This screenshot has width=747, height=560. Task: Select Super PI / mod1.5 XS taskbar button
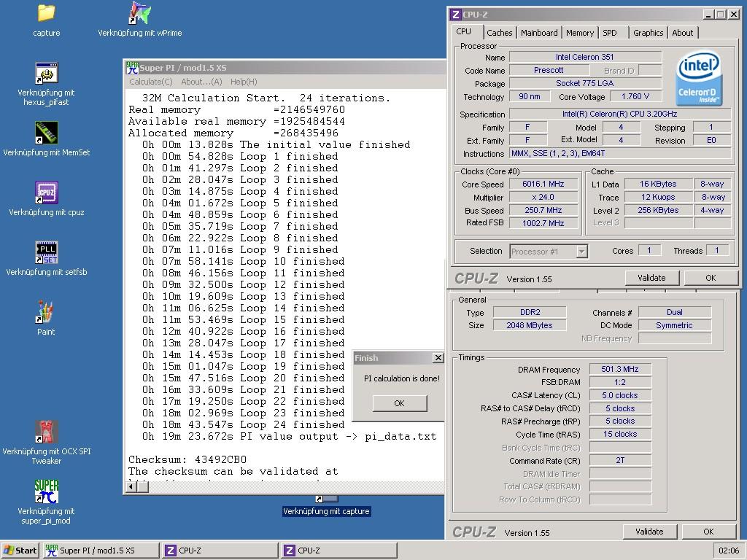pyautogui.click(x=101, y=551)
